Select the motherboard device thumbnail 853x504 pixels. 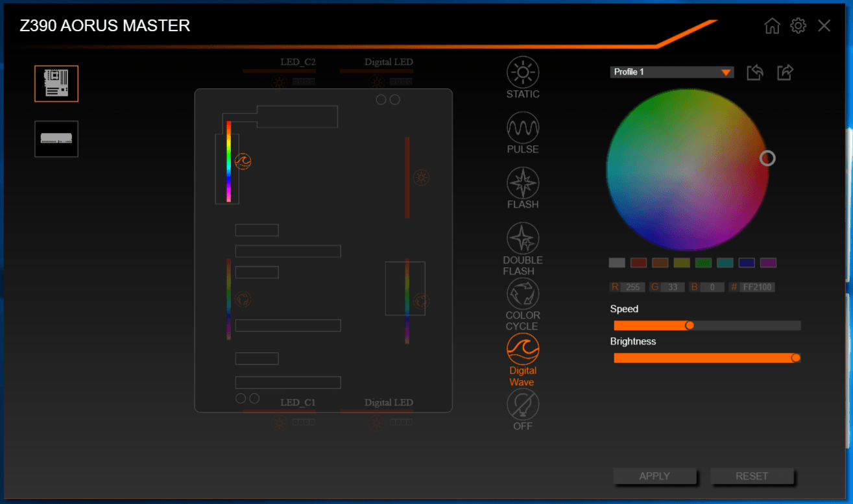coord(56,84)
